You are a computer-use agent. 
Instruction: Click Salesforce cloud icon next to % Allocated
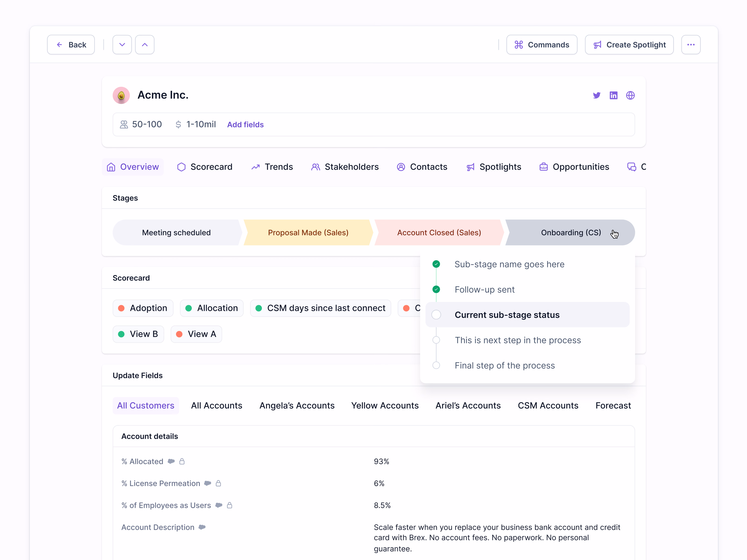[x=171, y=461]
